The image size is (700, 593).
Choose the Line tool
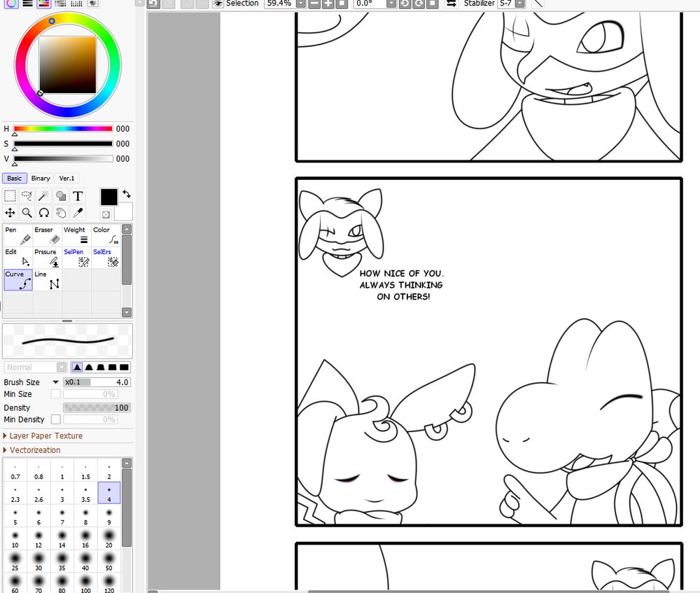pos(48,280)
